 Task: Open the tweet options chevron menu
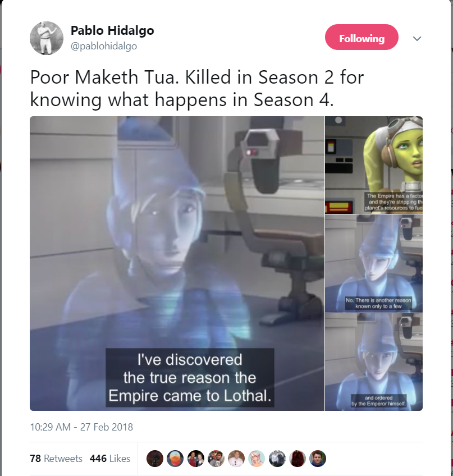coord(417,39)
